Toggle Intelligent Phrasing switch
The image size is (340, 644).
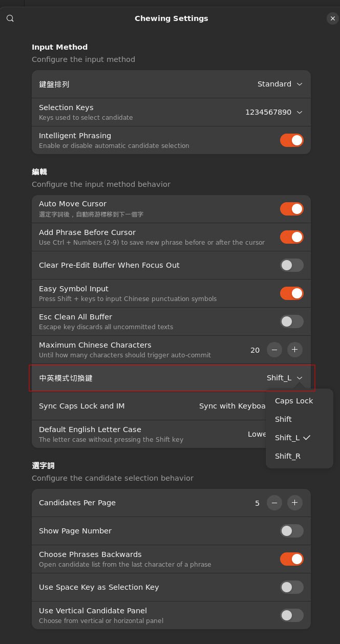[291, 140]
